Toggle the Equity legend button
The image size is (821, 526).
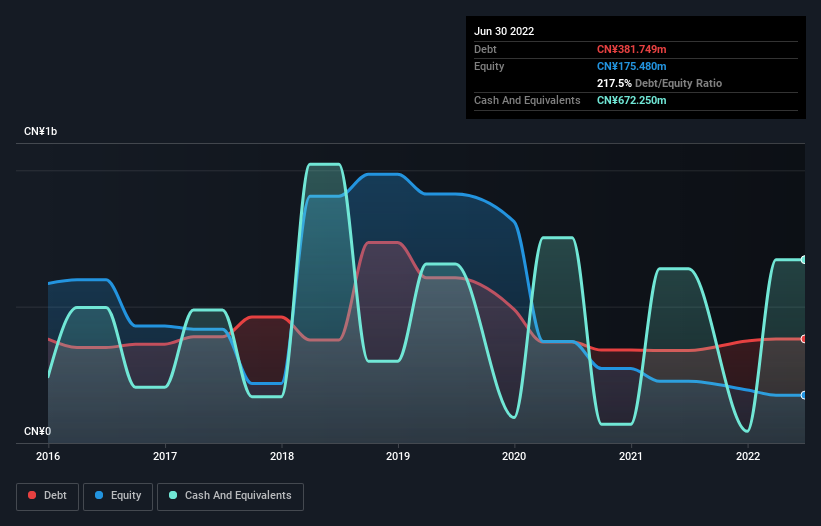[118, 496]
